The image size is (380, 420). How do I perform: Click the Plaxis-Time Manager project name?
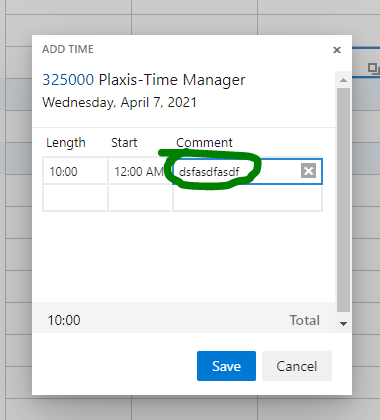click(172, 80)
